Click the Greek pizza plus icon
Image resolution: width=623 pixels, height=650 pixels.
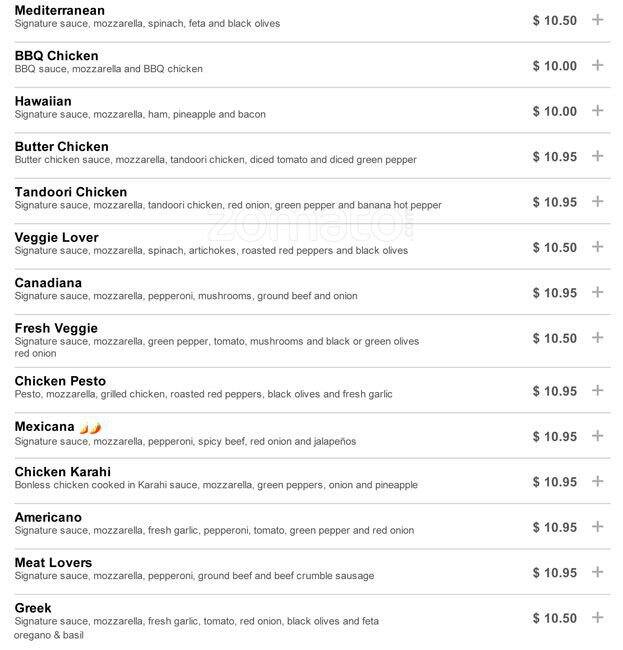pos(598,618)
